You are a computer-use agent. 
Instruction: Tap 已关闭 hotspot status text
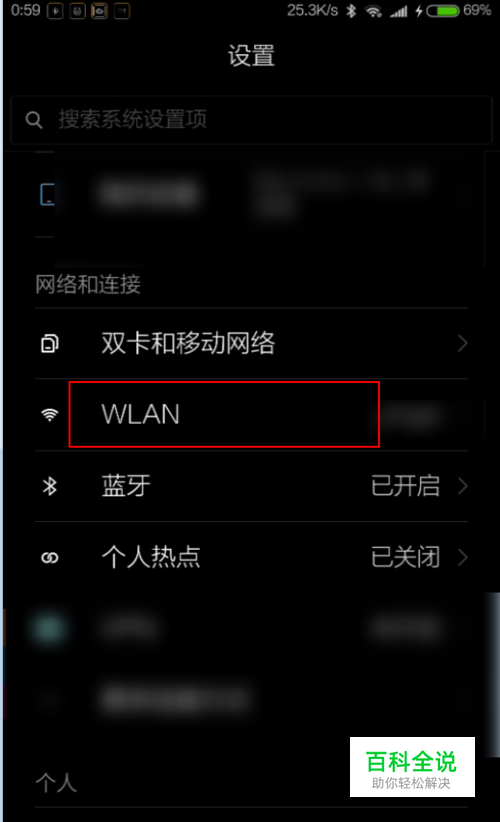click(405, 557)
